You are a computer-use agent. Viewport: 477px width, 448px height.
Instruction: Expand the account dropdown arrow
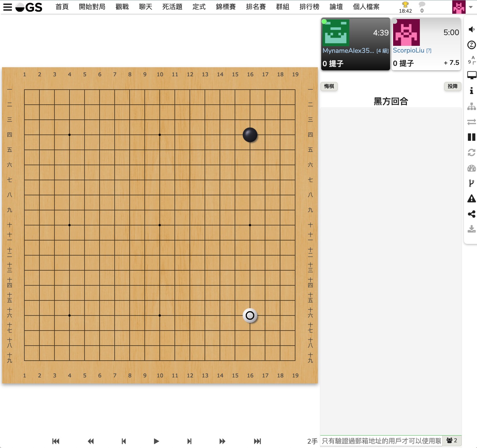pos(471,7)
